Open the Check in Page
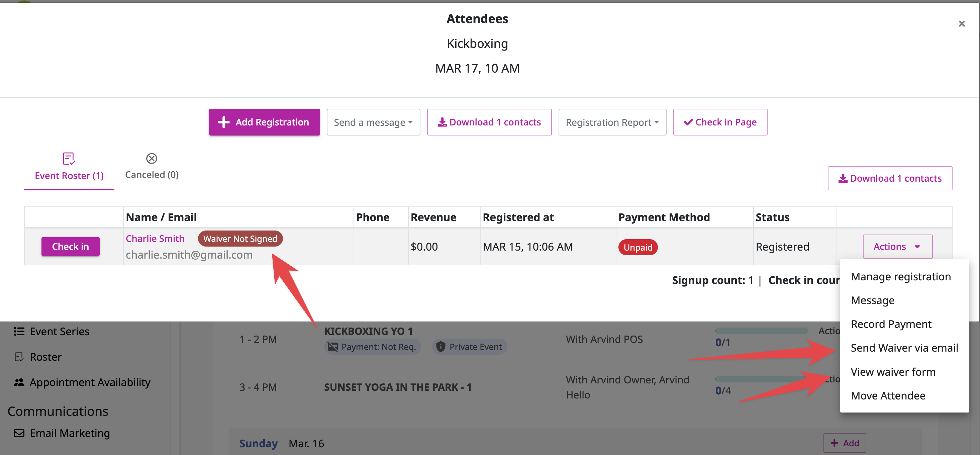Viewport: 980px width, 455px height. [720, 122]
